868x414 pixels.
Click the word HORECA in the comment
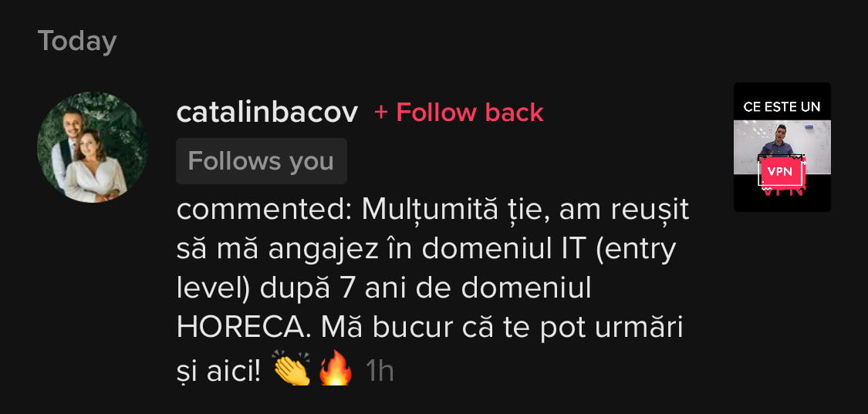coord(241,328)
